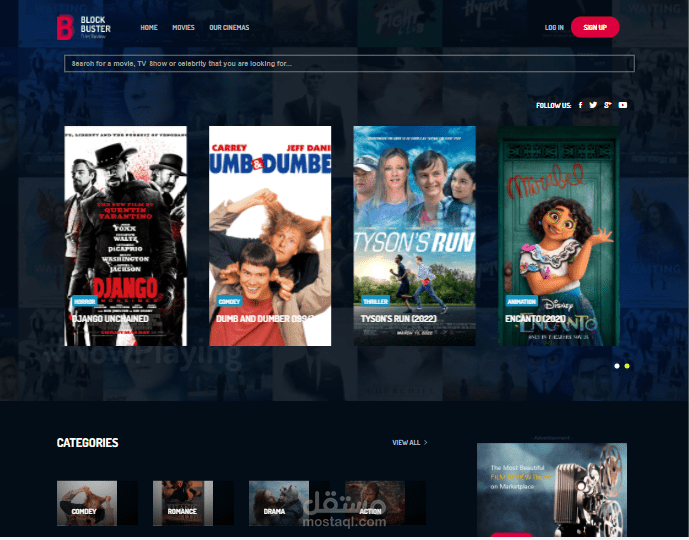689x540 pixels.
Task: Open the Twitter follow icon
Action: [593, 105]
